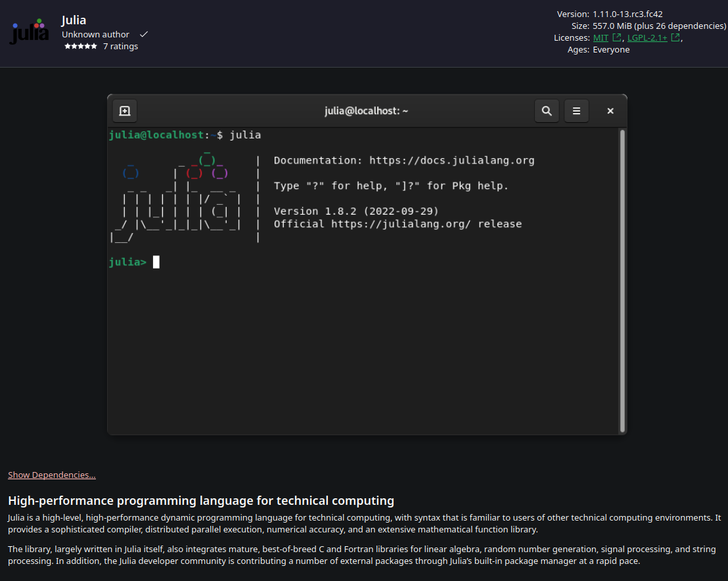
Task: Open external link icon next to LGPL-2.1+
Action: pos(676,37)
